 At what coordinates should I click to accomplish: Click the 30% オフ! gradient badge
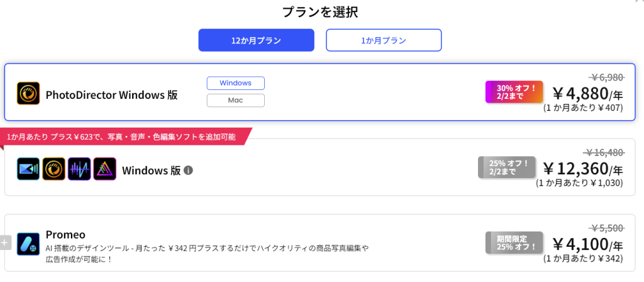point(513,92)
